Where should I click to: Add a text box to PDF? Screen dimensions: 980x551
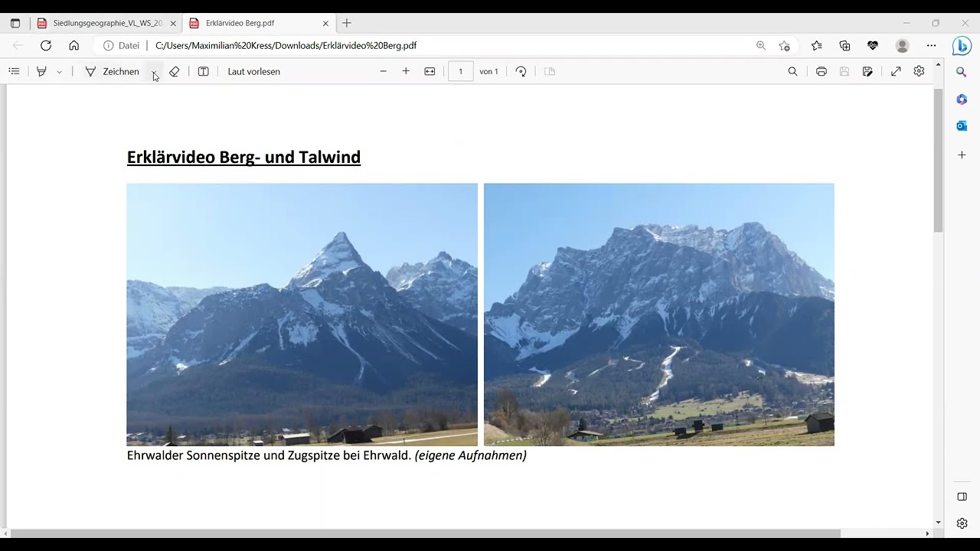point(204,71)
